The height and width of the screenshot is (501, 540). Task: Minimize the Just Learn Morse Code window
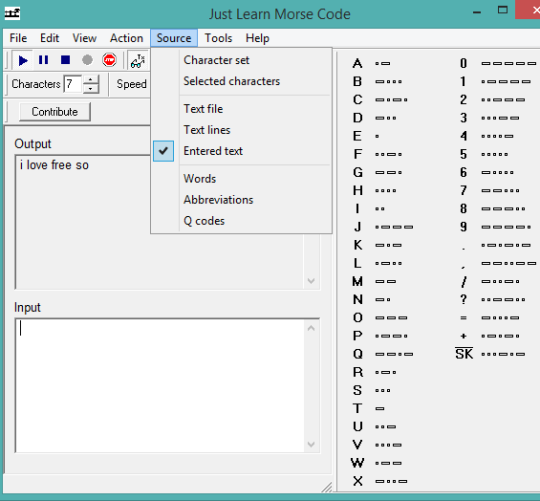[x=477, y=12]
